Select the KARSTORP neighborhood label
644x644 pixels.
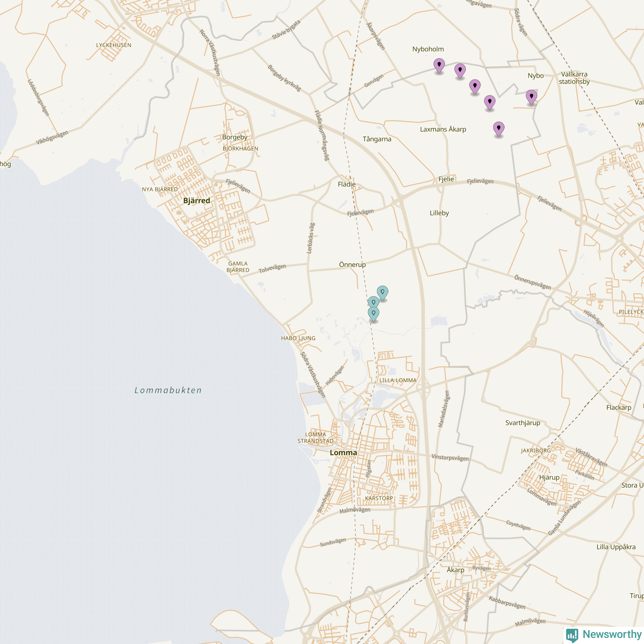coord(379,498)
